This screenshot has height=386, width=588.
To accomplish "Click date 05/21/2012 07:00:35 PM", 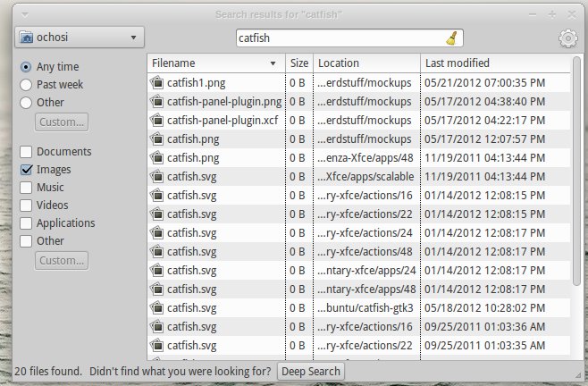I will coord(484,83).
